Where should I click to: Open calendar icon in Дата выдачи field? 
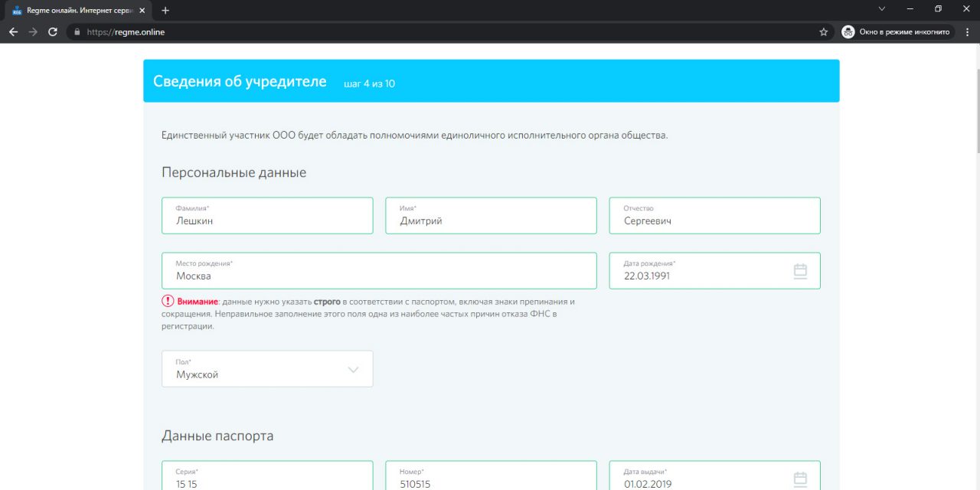tap(800, 479)
